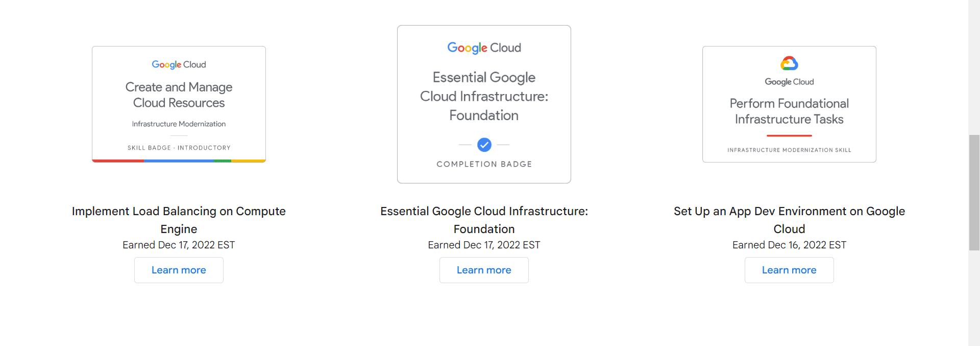The width and height of the screenshot is (980, 346).
Task: Select the Essential Google Cloud Infrastructure: Foundation badge heading
Action: click(484, 96)
